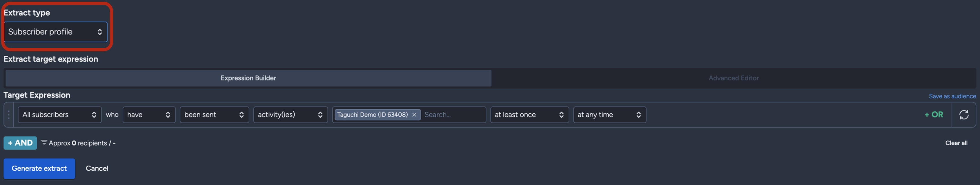Switch to the Advanced Editor tab

tap(734, 78)
